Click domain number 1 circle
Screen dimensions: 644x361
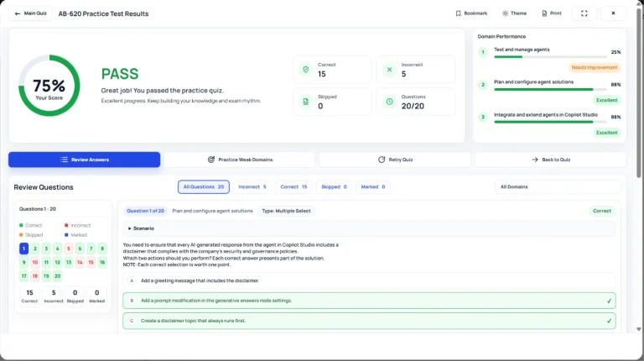[x=483, y=52]
